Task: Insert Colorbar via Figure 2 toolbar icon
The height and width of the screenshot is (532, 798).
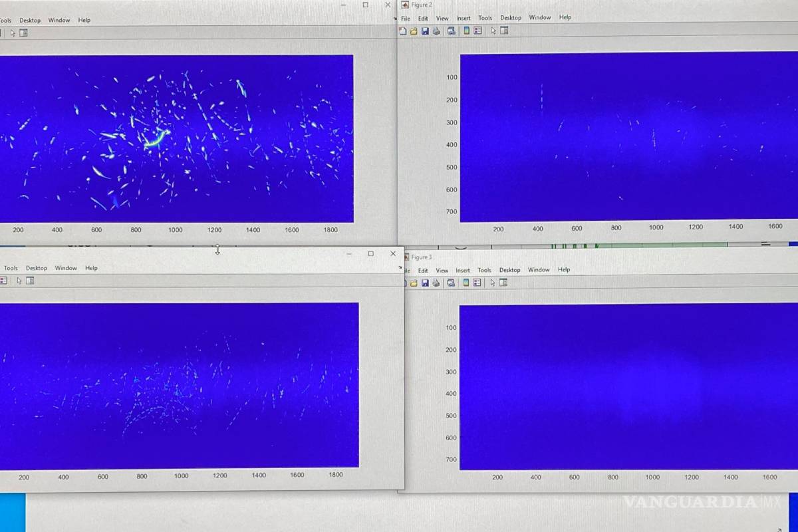Action: point(466,31)
